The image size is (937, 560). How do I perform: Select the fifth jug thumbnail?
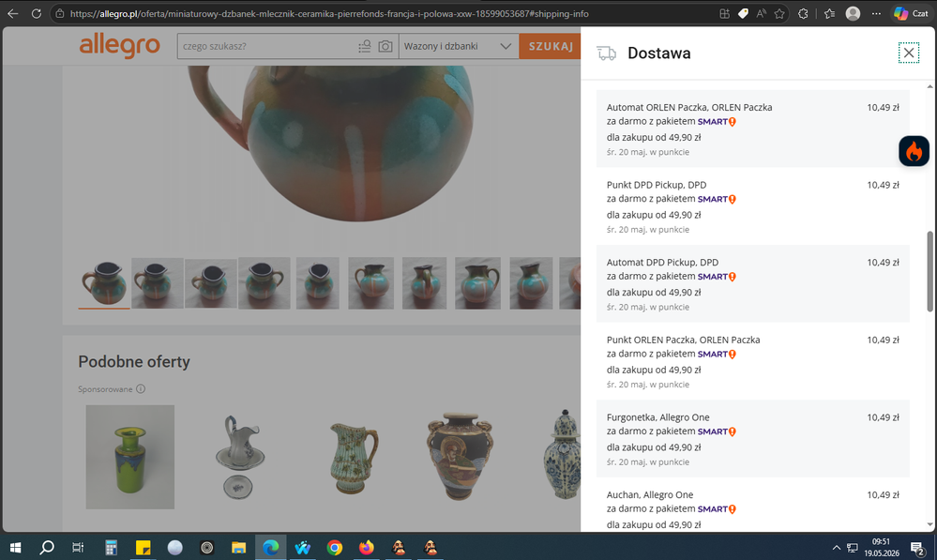click(x=317, y=283)
